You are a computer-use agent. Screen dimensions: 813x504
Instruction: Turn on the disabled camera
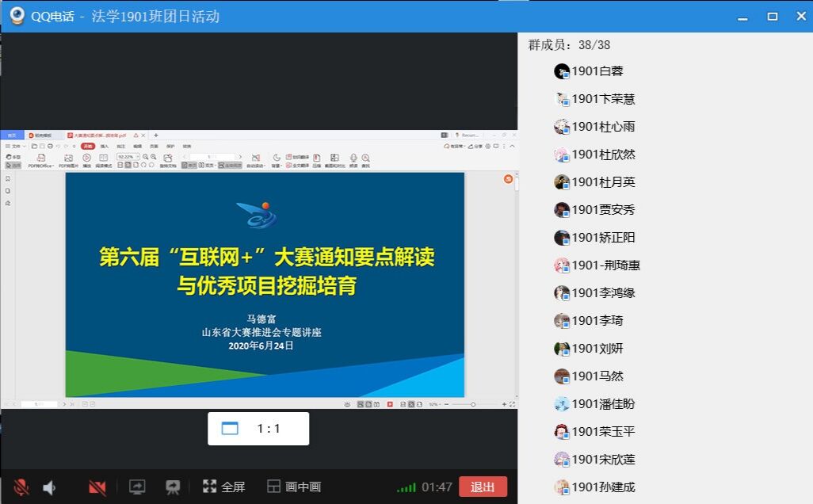(x=97, y=487)
